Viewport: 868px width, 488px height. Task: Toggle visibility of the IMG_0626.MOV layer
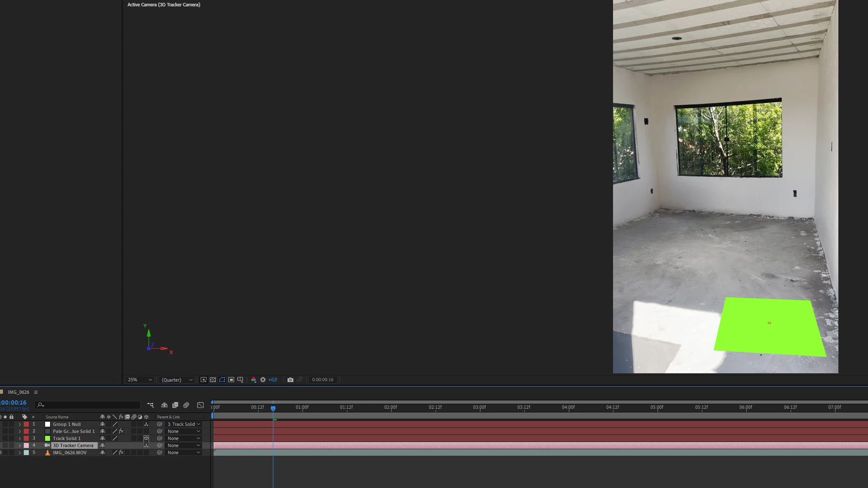coord(1,453)
